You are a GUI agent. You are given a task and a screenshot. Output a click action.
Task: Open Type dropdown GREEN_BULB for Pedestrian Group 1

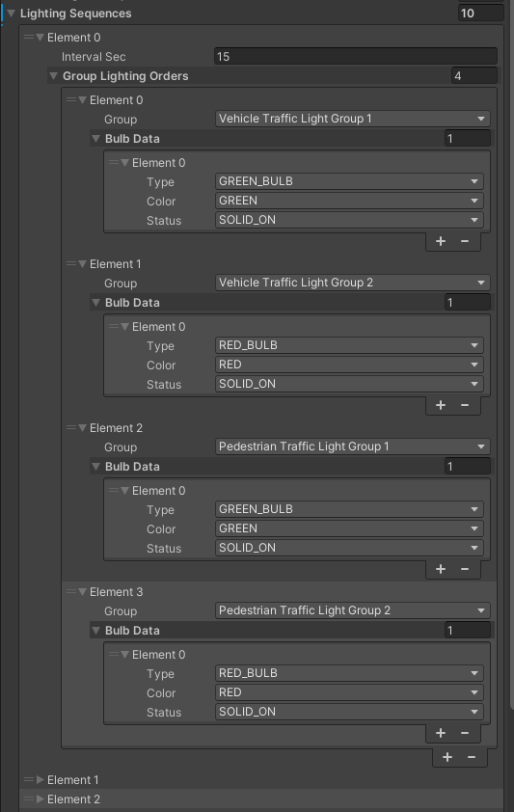coord(349,509)
